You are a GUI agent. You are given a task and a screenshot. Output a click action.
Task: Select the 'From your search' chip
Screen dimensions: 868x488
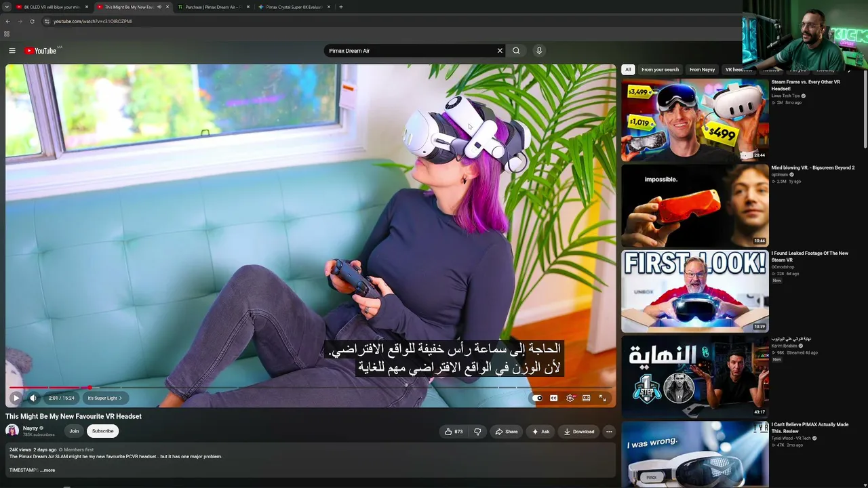pyautogui.click(x=660, y=69)
